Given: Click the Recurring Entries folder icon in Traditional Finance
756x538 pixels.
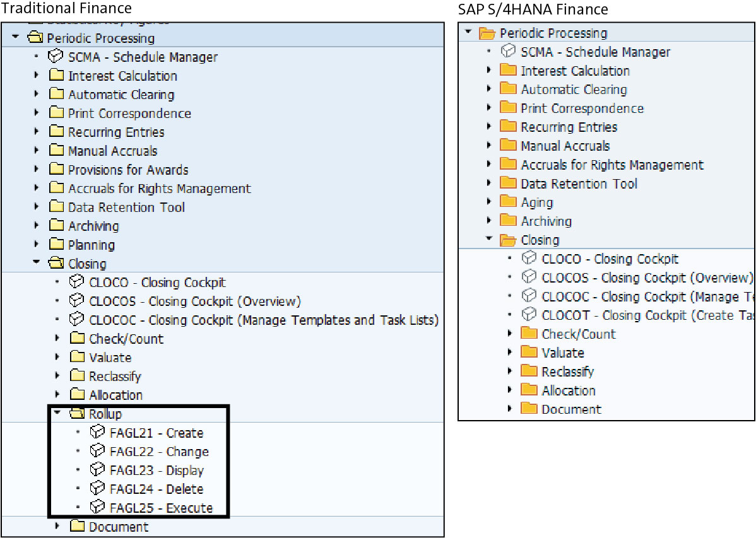Looking at the screenshot, I should point(56,131).
